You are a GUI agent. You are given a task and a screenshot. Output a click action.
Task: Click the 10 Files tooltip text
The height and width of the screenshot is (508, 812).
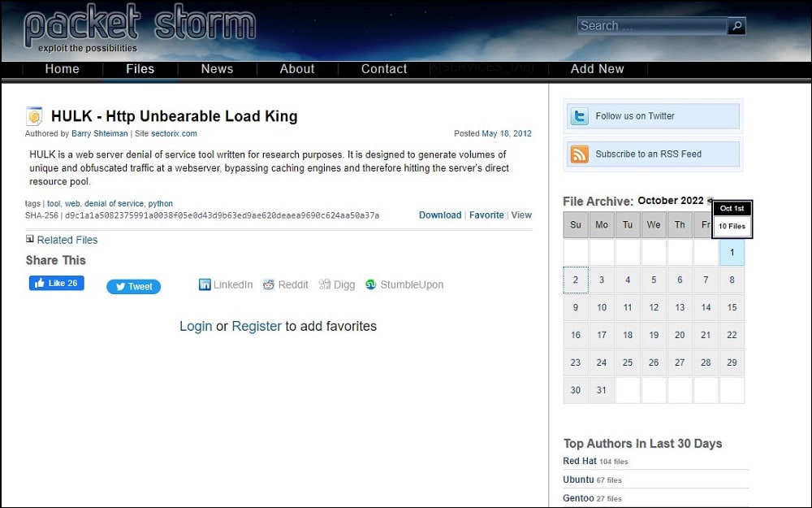[732, 226]
